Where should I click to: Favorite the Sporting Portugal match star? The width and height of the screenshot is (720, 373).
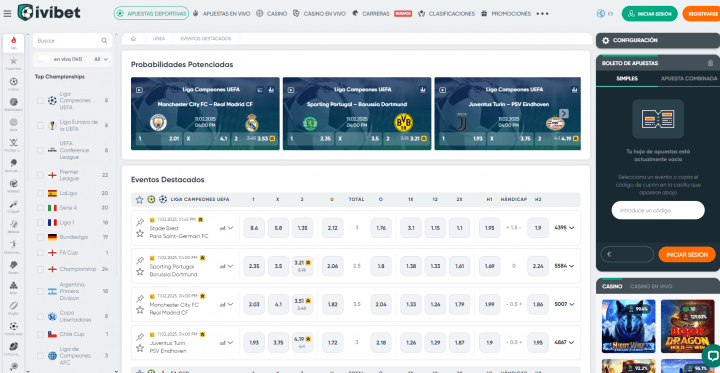(x=140, y=272)
